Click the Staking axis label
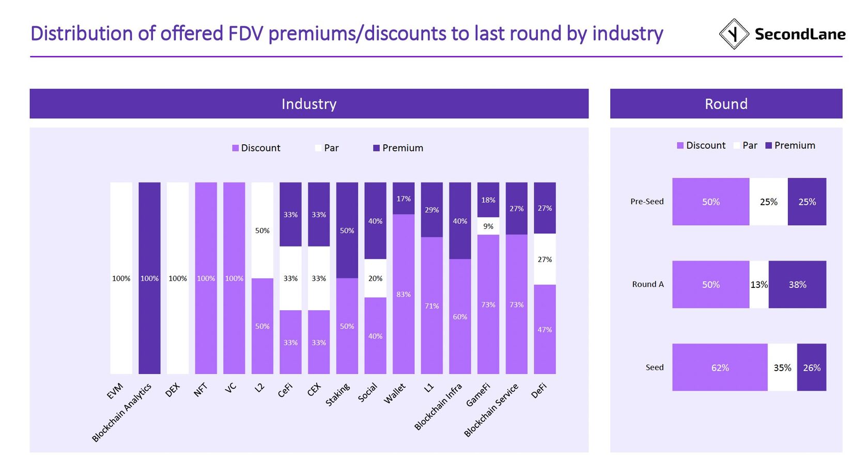 click(x=338, y=394)
